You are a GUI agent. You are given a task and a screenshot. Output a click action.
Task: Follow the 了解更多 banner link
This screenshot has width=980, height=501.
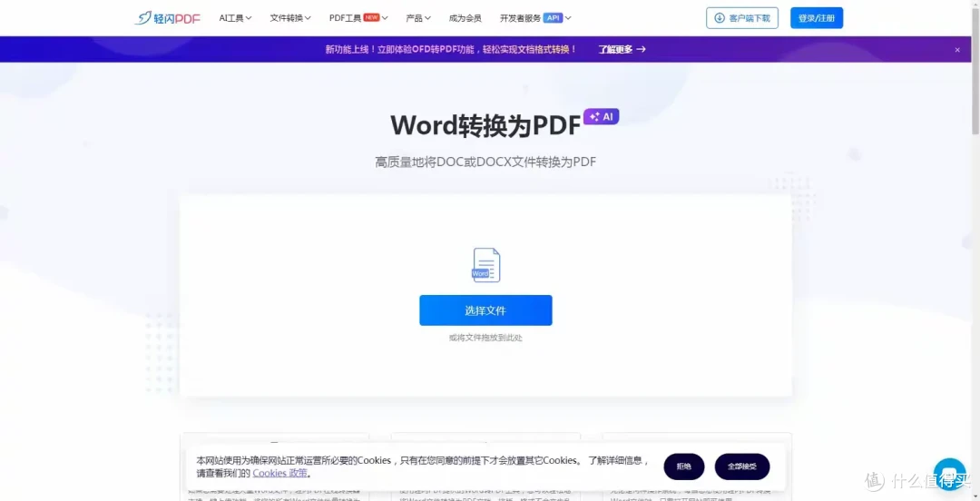[622, 49]
